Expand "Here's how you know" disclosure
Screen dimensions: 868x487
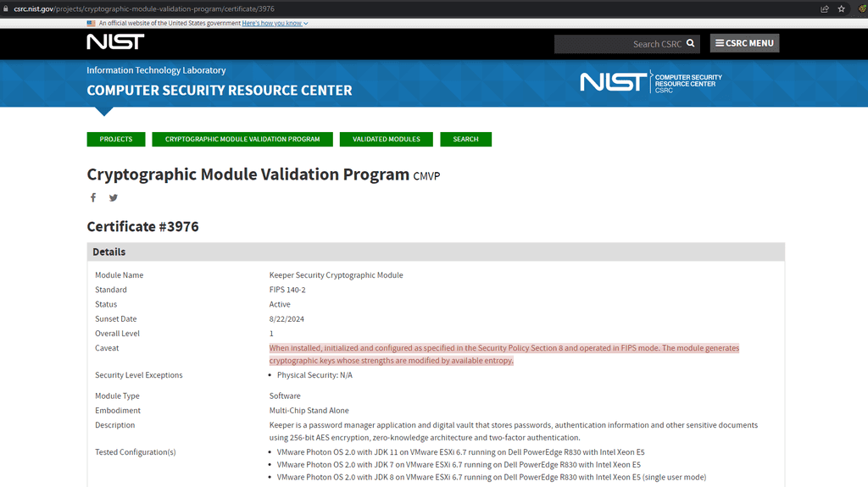pyautogui.click(x=275, y=23)
